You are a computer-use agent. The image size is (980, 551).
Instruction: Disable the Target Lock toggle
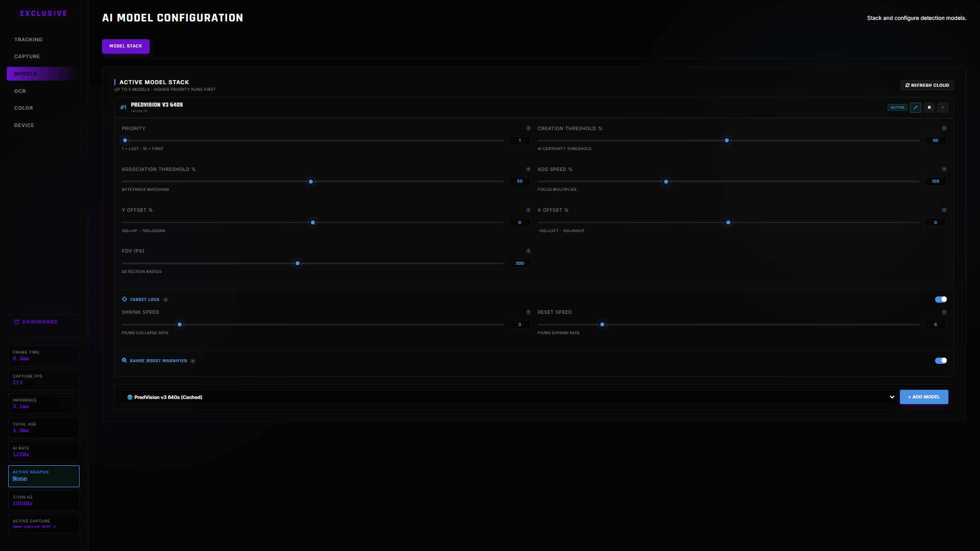click(941, 299)
